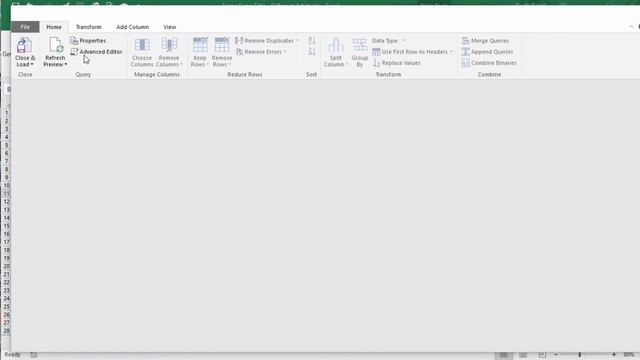Image resolution: width=640 pixels, height=360 pixels.
Task: Click Use First Row As Headers
Action: click(x=410, y=52)
